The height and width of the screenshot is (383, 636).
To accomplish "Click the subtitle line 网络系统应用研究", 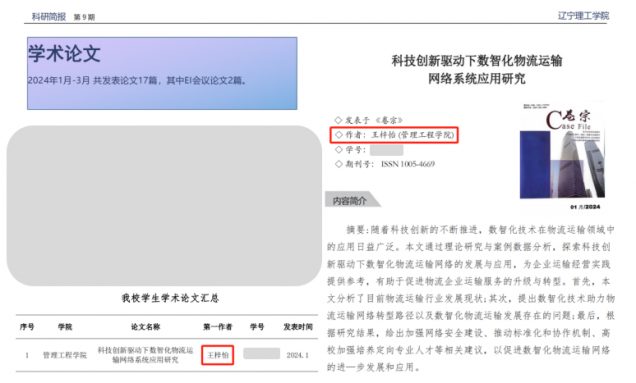I will [477, 78].
